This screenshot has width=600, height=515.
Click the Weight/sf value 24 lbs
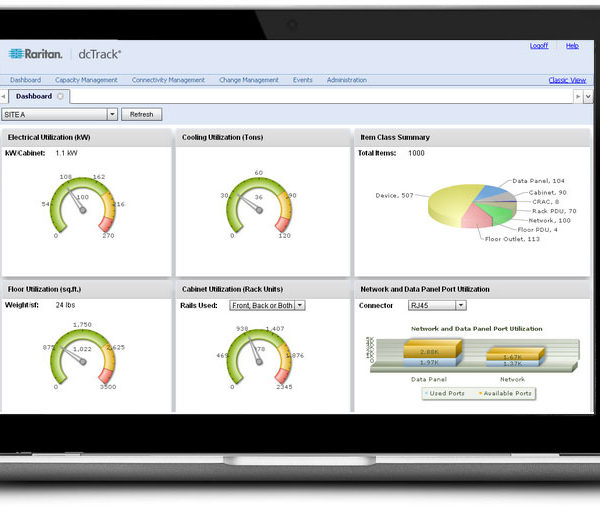(x=65, y=305)
